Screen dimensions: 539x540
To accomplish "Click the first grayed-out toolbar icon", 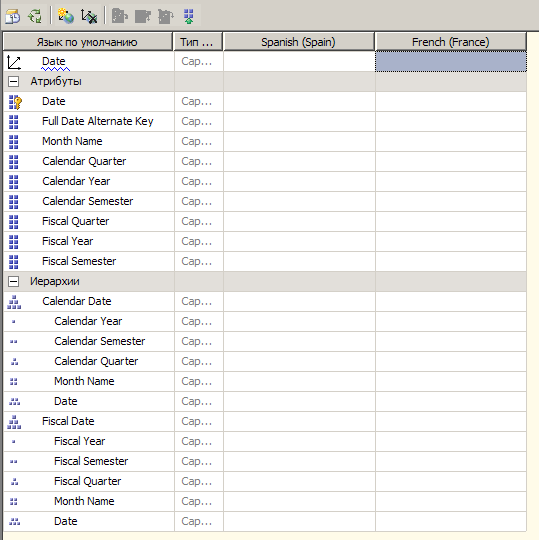I will (120, 16).
